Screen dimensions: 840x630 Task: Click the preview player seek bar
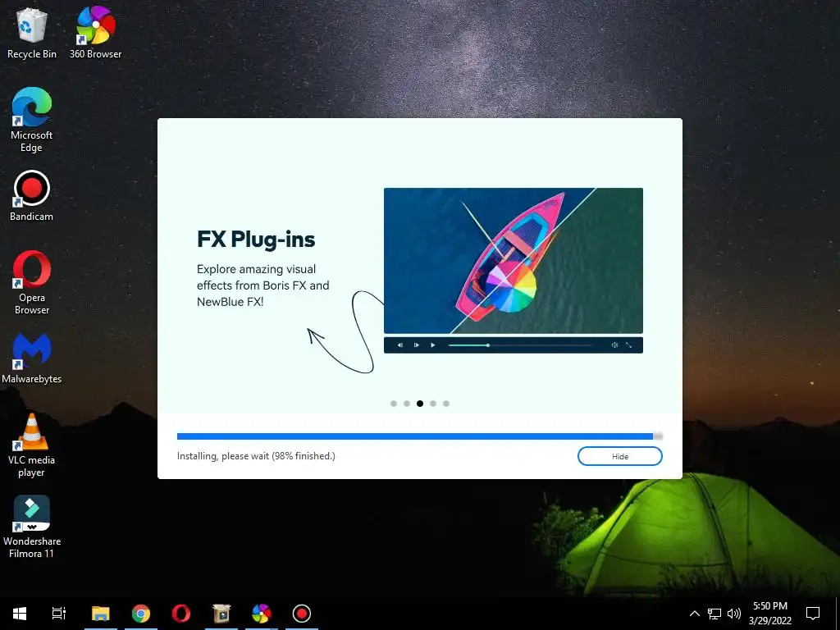point(520,345)
